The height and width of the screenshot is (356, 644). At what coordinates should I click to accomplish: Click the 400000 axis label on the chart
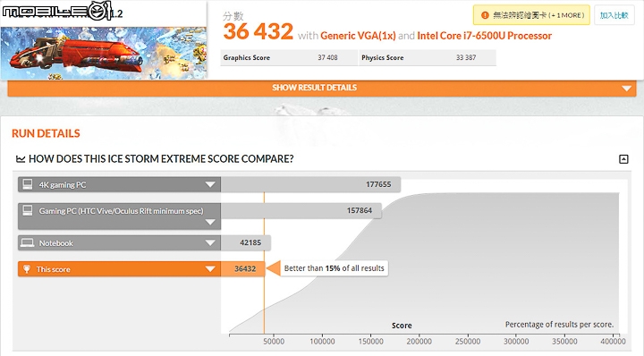coord(613,342)
